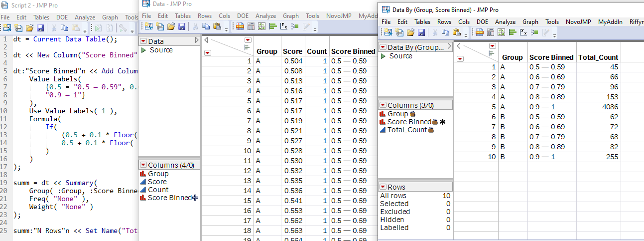The height and width of the screenshot is (241, 644).
Task: Open the Analyze menu in Data By window
Action: [x=505, y=22]
